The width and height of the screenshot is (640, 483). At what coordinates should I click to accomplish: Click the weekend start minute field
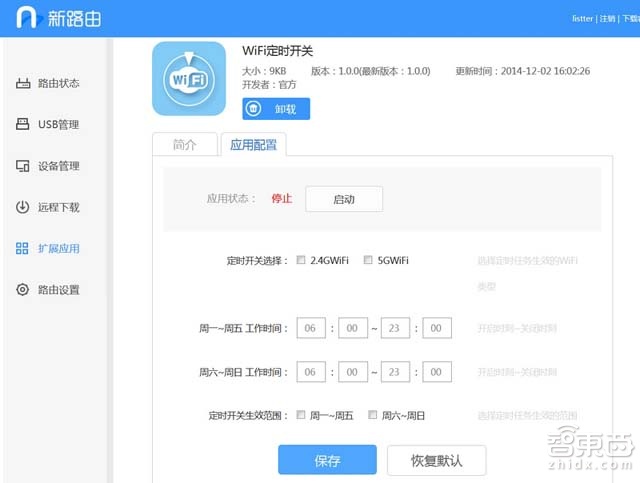tap(353, 372)
